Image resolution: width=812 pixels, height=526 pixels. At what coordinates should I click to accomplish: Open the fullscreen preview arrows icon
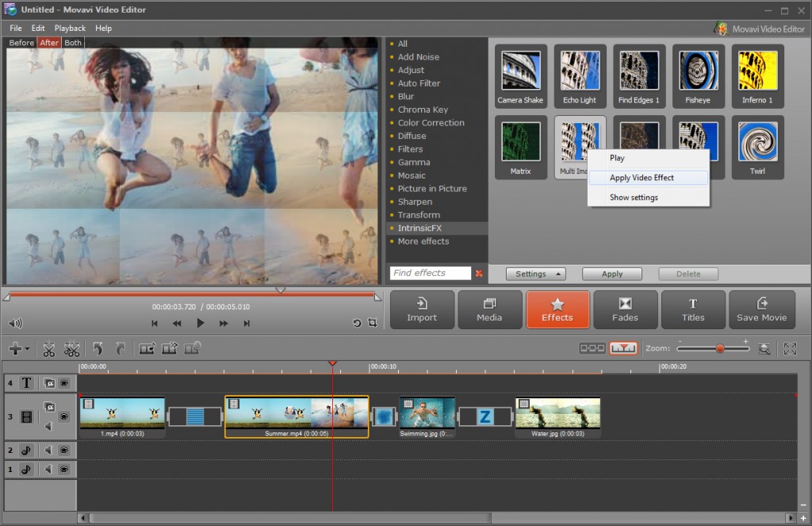pos(791,347)
